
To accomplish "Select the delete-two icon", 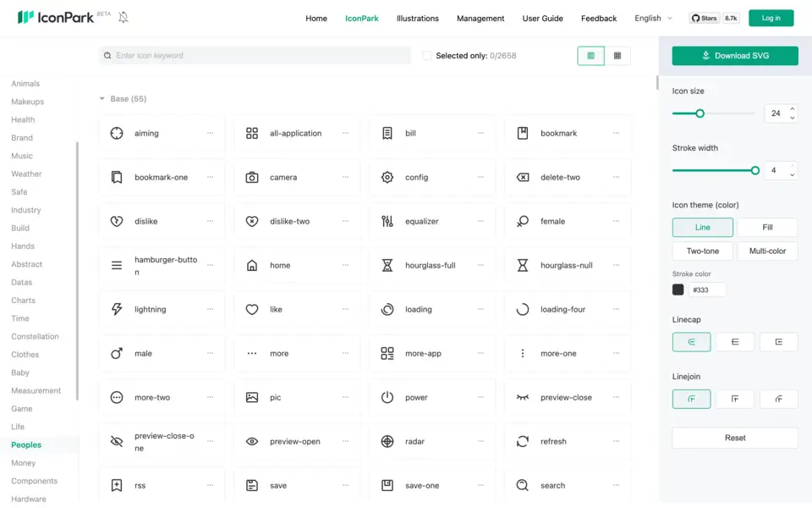I will coord(523,177).
